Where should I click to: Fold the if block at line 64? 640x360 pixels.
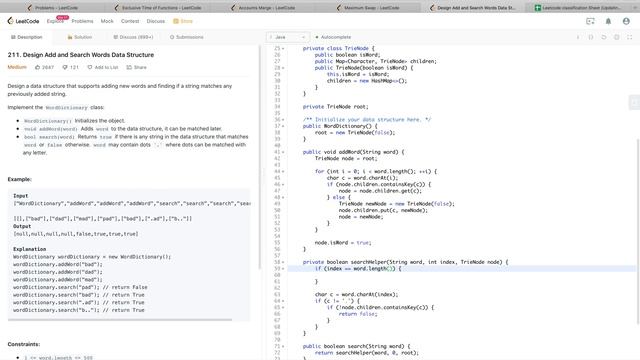pyautogui.click(x=283, y=301)
